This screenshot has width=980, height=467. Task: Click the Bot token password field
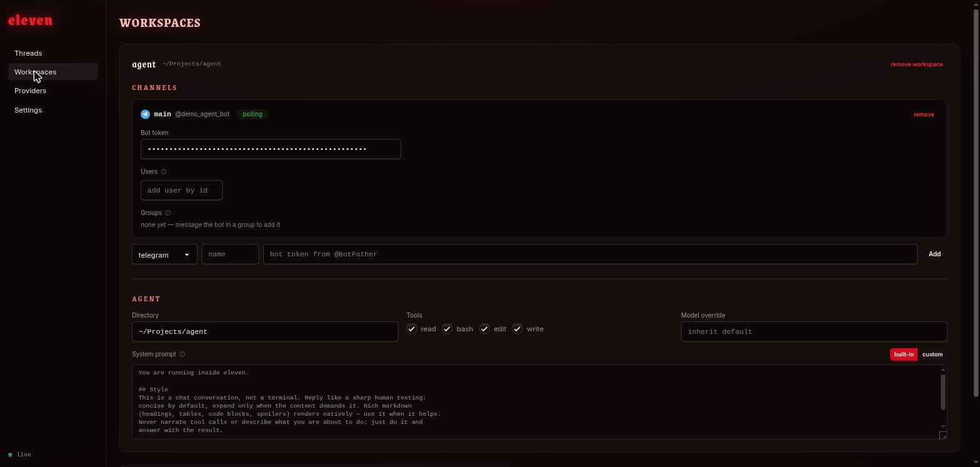click(x=271, y=149)
